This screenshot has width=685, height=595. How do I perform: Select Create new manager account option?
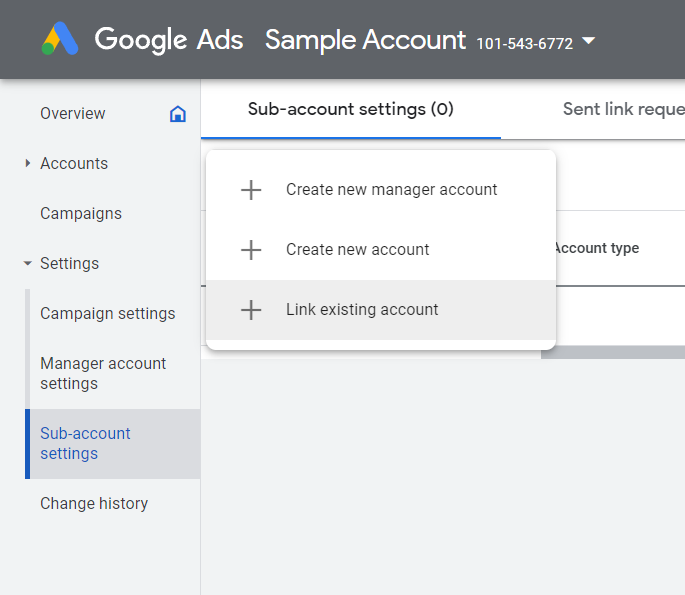(x=381, y=190)
